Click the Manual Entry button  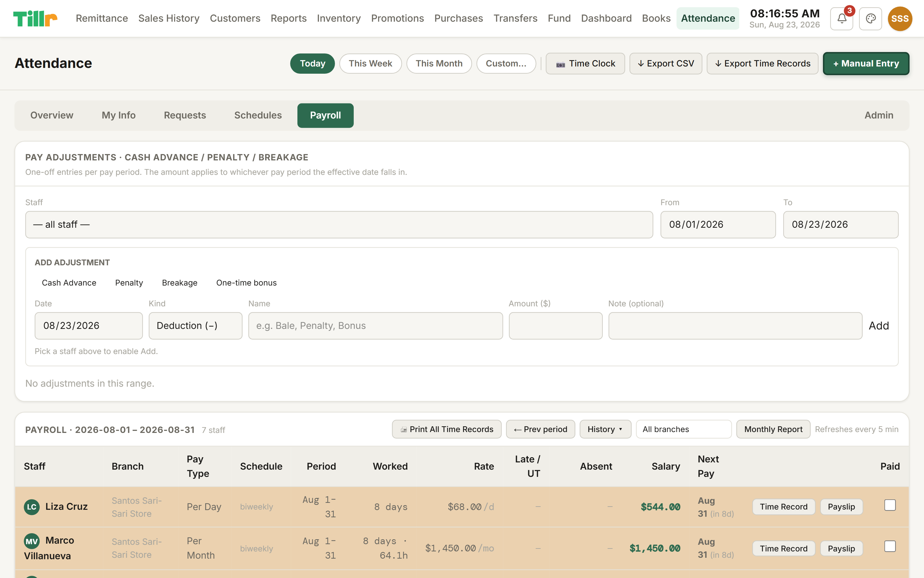coord(866,64)
